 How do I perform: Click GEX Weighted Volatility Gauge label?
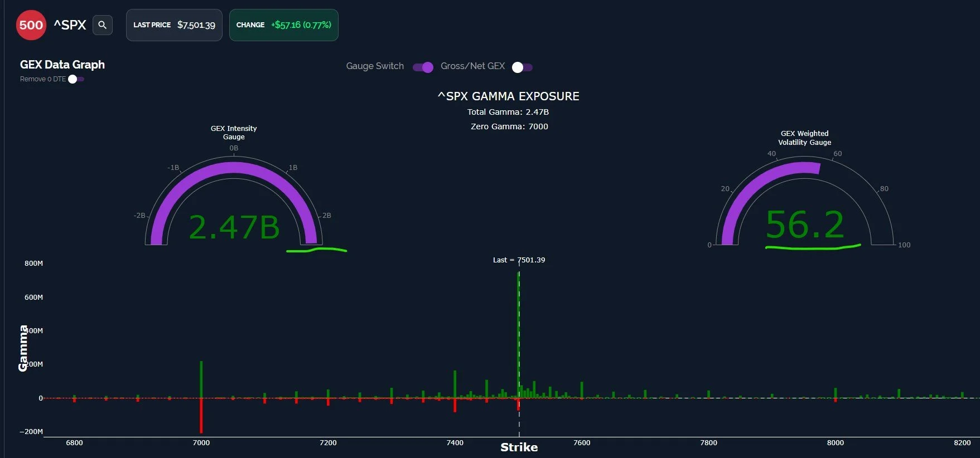coord(805,138)
